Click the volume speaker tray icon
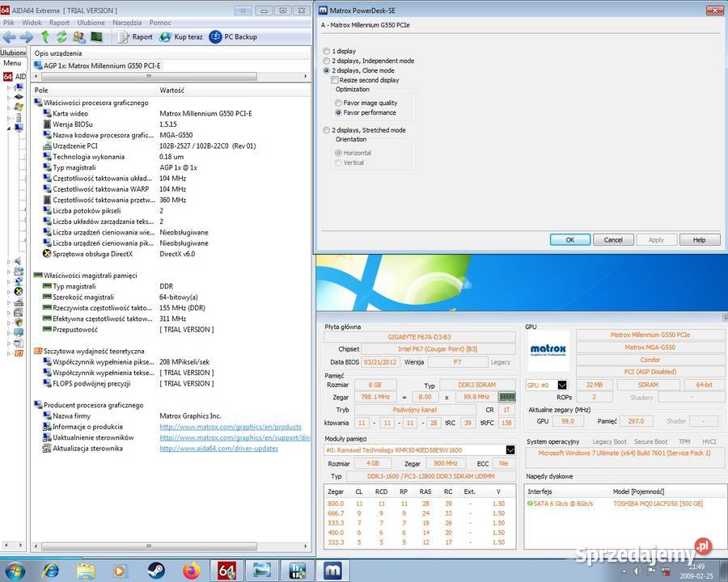 tap(638, 571)
